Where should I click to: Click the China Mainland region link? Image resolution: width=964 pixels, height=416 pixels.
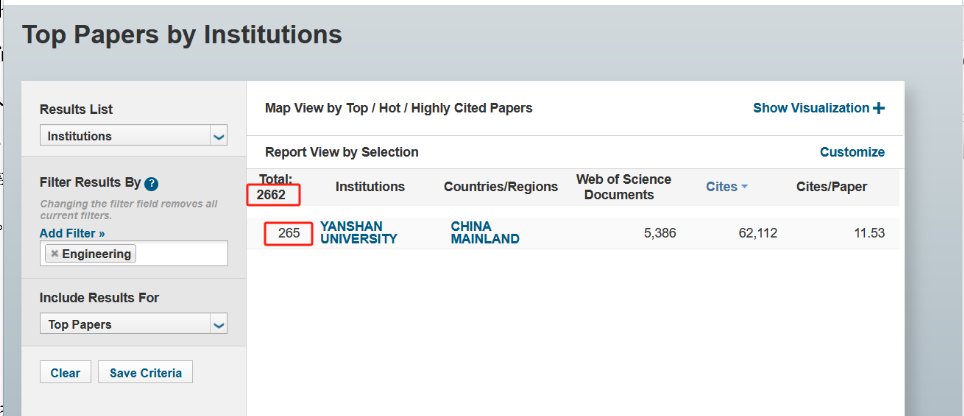coord(485,233)
